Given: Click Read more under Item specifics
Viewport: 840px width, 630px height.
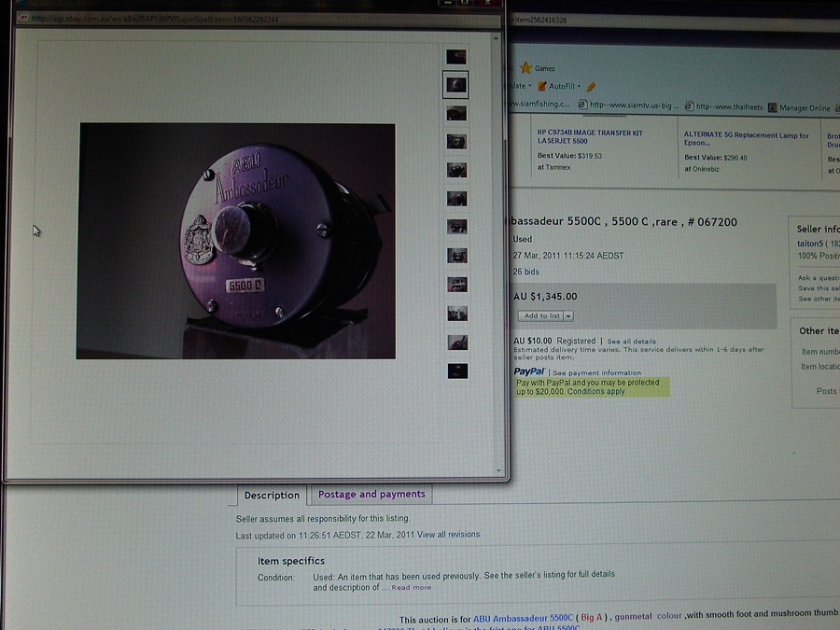Looking at the screenshot, I should [x=411, y=588].
